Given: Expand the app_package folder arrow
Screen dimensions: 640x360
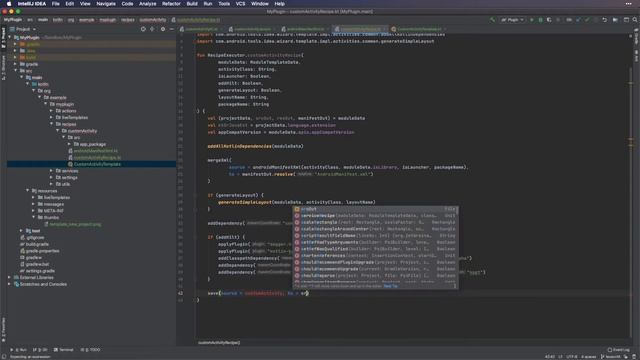Looking at the screenshot, I should [x=69, y=144].
